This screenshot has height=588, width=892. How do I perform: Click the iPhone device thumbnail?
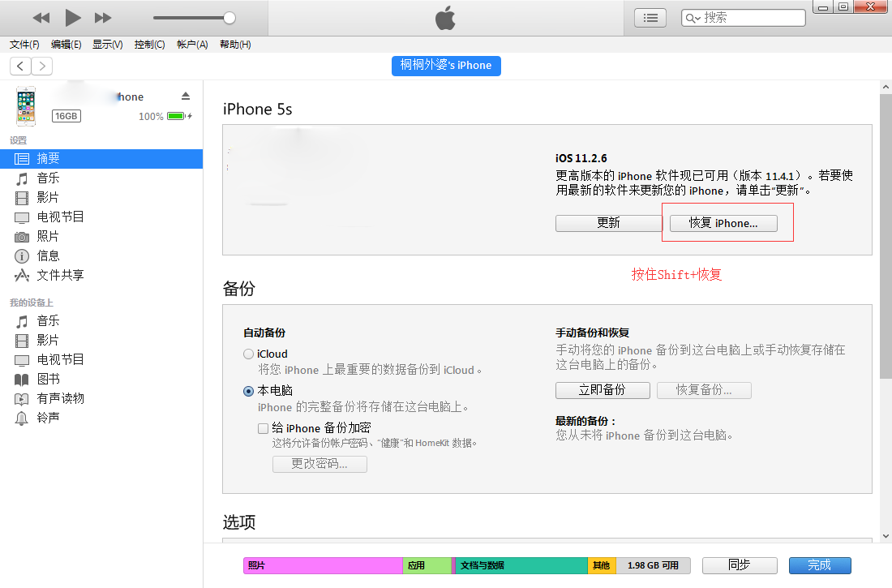click(26, 106)
